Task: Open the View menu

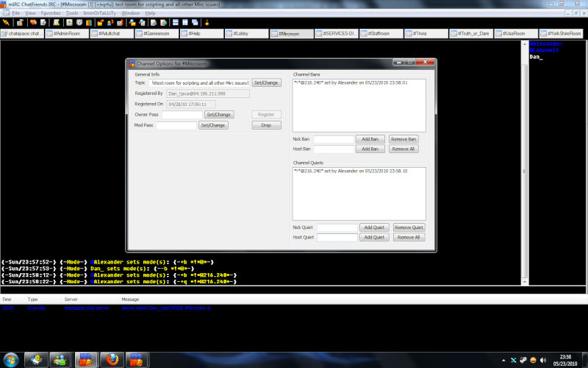Action: (30, 13)
